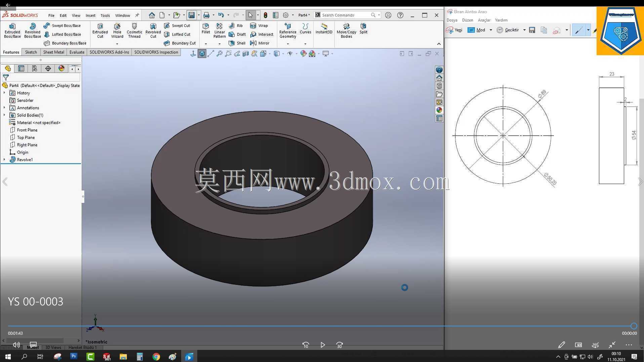
Task: Pick the Shell tool
Action: (x=237, y=43)
